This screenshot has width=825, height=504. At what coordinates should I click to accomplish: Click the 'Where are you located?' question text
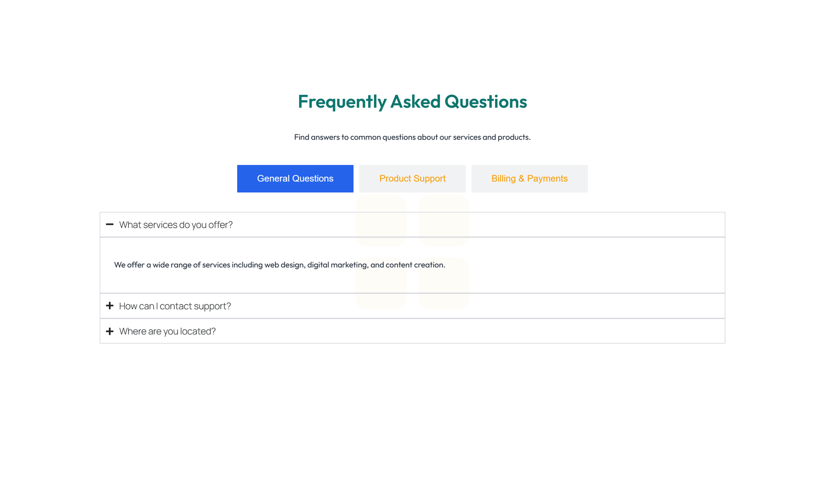coord(167,331)
